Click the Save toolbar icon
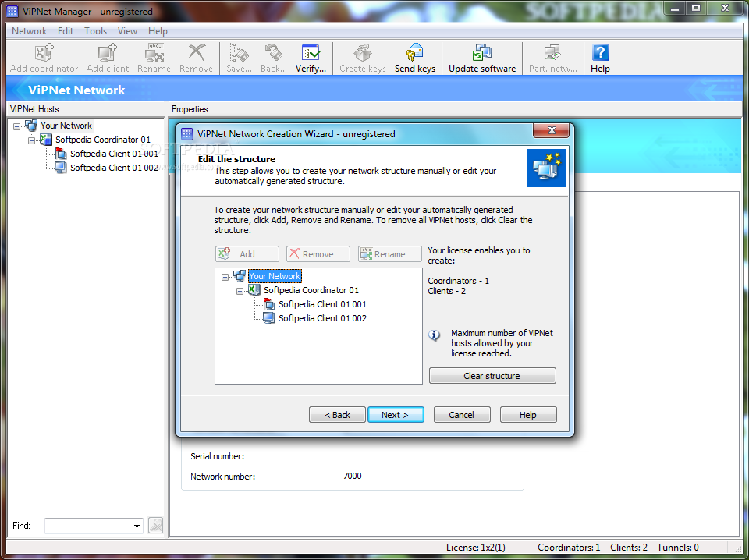The width and height of the screenshot is (749, 560). click(239, 52)
